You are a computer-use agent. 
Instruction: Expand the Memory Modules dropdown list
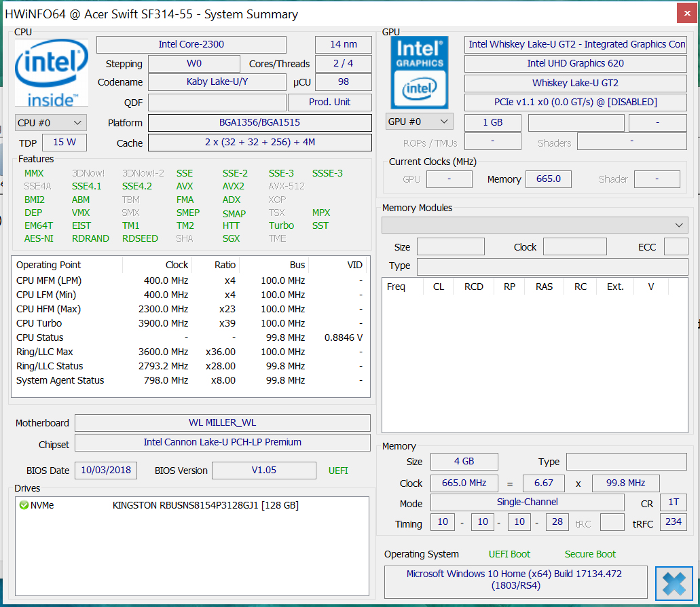click(535, 225)
